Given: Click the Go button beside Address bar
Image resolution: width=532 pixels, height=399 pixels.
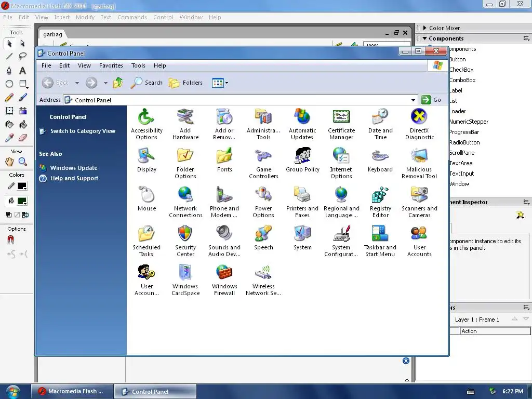Looking at the screenshot, I should [431, 100].
